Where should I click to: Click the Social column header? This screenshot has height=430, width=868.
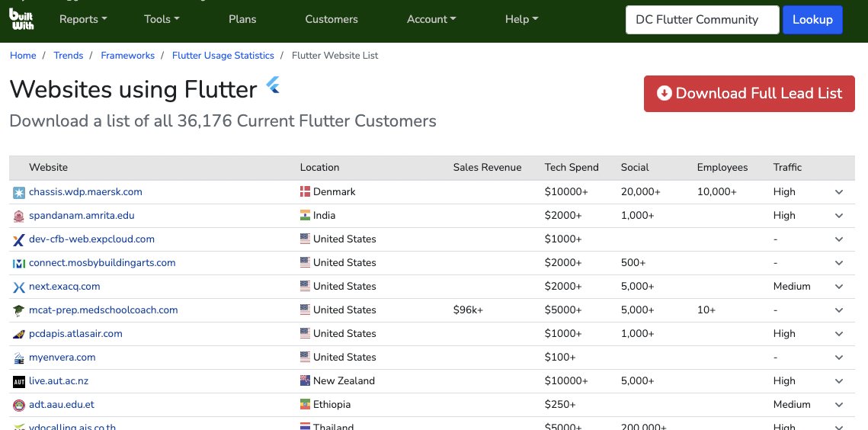pyautogui.click(x=635, y=167)
